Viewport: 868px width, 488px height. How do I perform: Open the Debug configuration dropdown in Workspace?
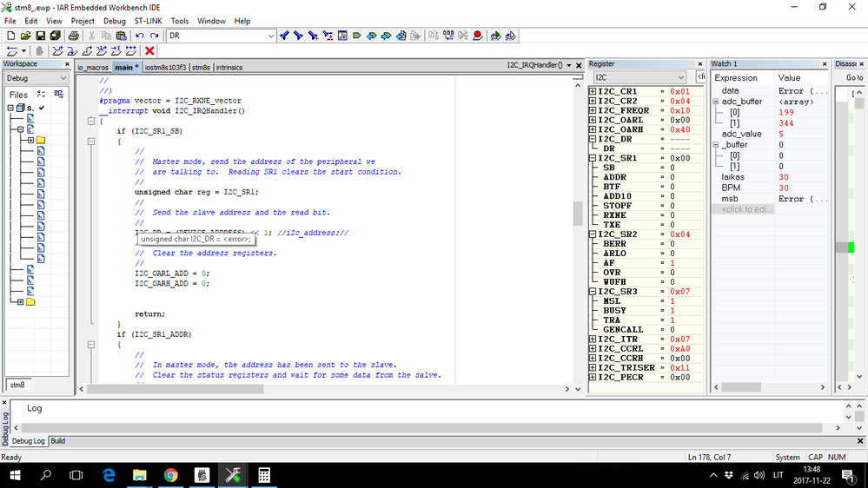coord(36,78)
